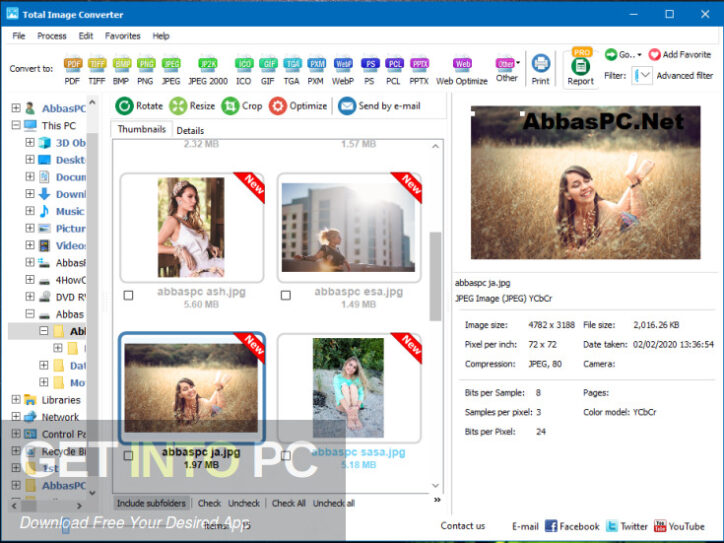Toggle Include subfolders option
This screenshot has height=543, width=724.
151,503
